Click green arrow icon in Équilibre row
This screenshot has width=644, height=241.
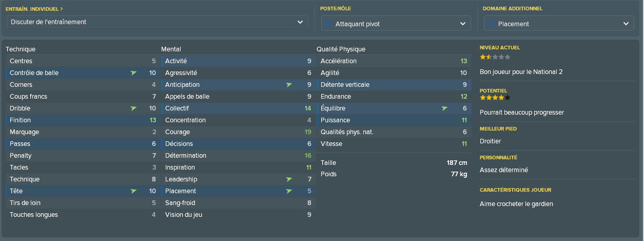click(x=444, y=108)
